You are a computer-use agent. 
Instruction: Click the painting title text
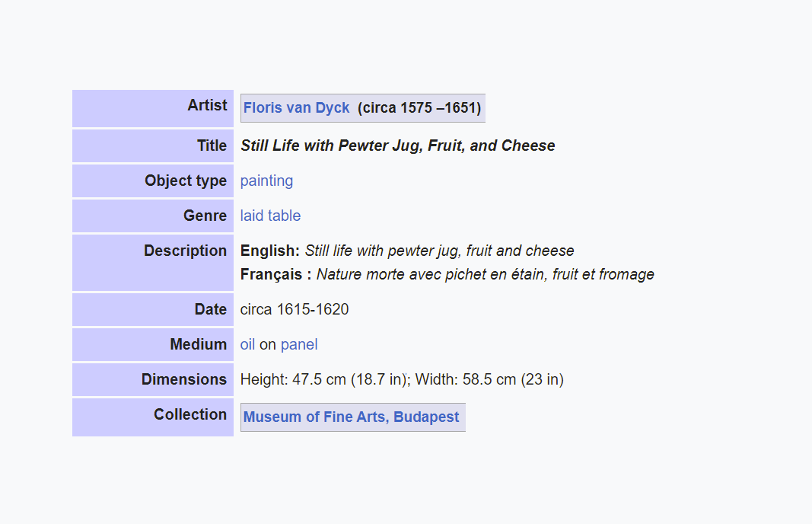[398, 145]
